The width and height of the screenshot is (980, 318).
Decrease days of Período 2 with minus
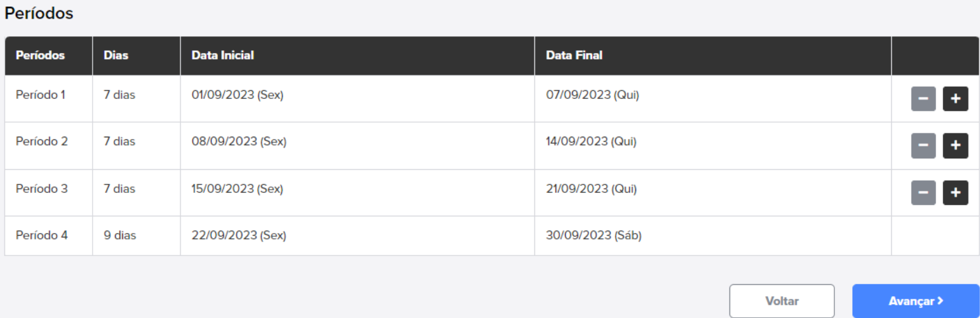(924, 146)
